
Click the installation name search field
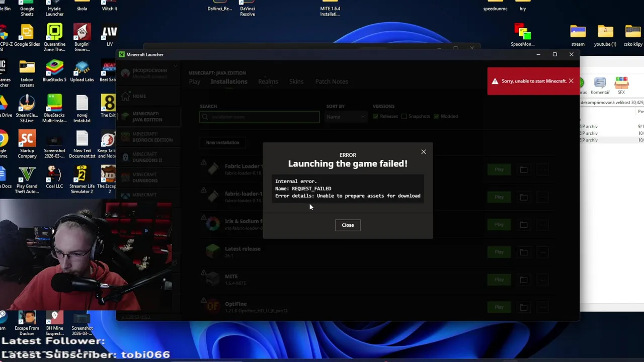click(260, 117)
